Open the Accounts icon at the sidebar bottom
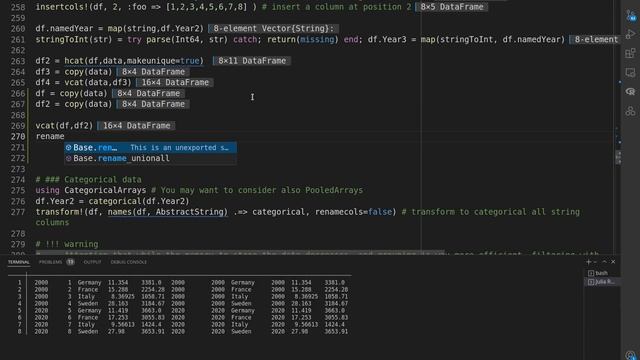This screenshot has height=360, width=640. coord(631,354)
